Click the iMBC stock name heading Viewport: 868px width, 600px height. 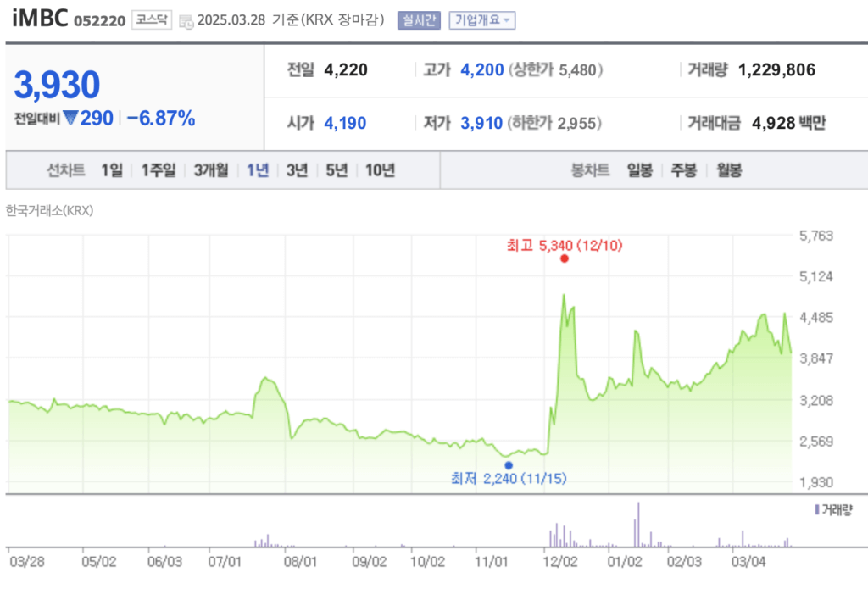point(41,19)
